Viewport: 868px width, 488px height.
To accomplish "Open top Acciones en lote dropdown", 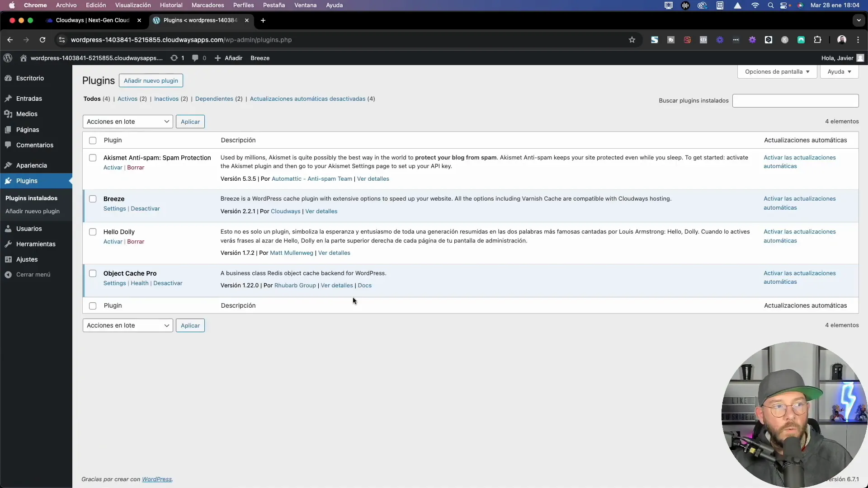I will coord(128,122).
